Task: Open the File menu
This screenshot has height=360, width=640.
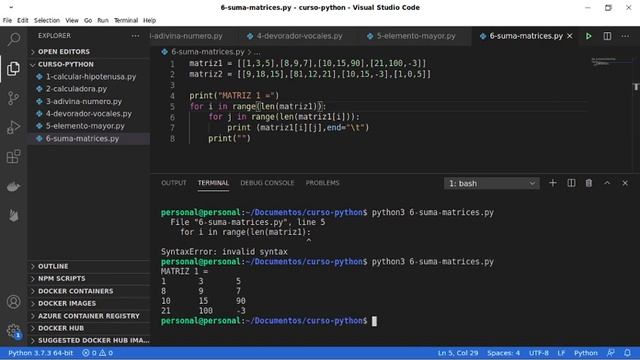Action: (x=7, y=20)
